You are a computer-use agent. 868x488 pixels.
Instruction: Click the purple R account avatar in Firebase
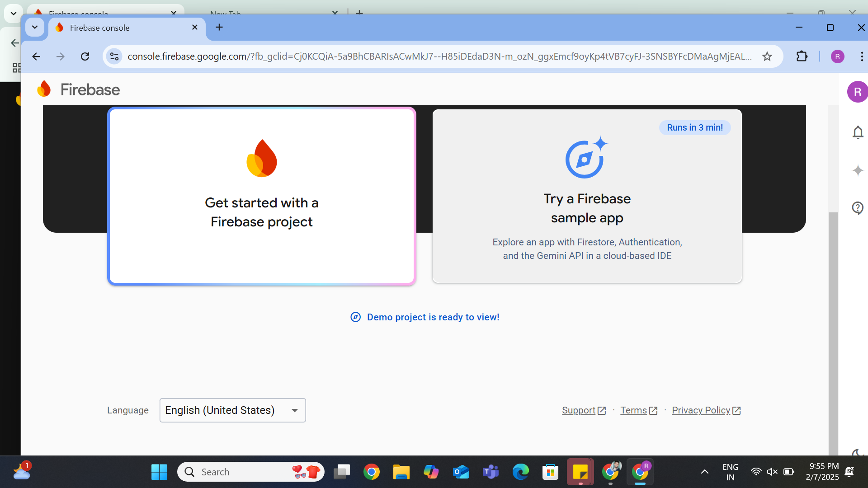[857, 92]
